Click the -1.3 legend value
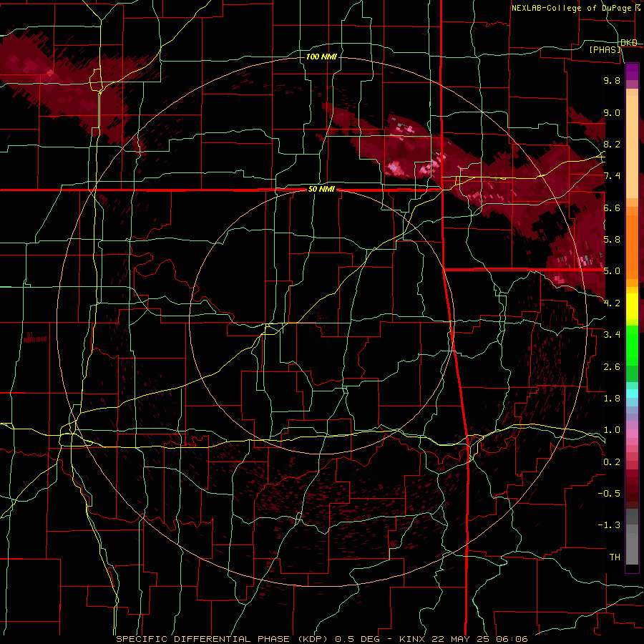The width and height of the screenshot is (644, 644). (609, 526)
